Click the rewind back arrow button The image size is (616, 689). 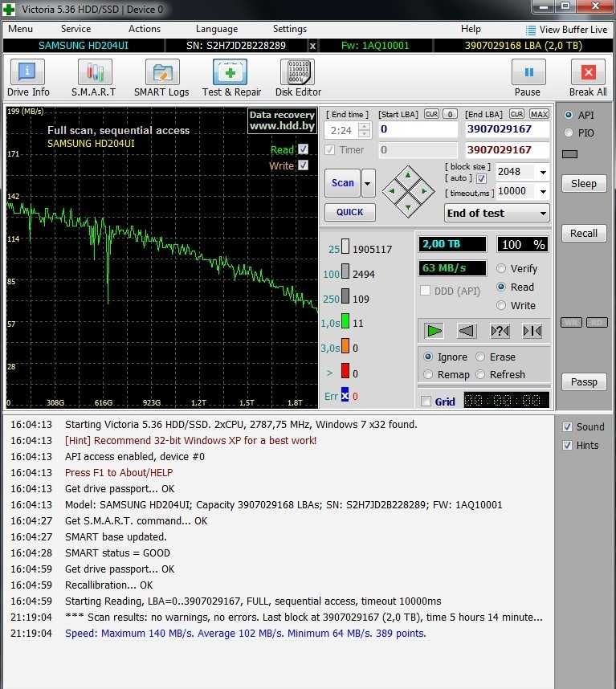(x=467, y=330)
